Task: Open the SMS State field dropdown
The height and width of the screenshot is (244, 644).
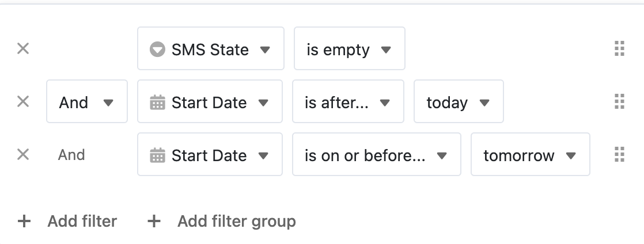Action: pyautogui.click(x=211, y=48)
